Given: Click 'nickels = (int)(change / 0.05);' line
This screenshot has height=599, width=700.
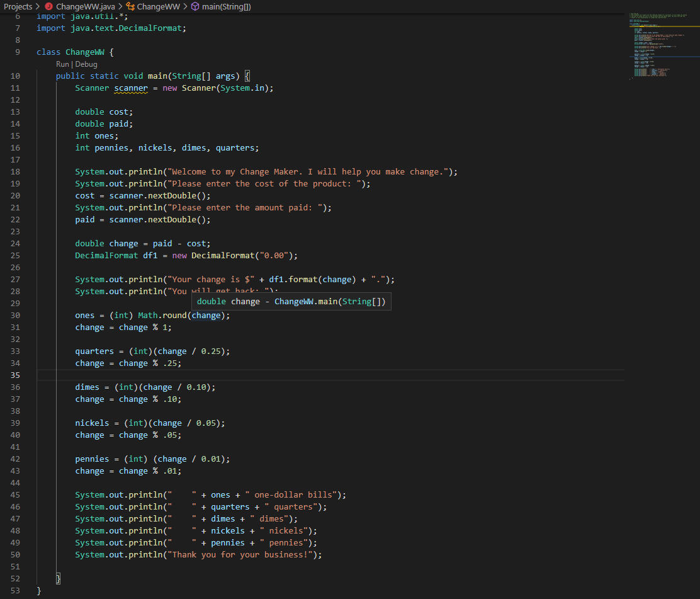Looking at the screenshot, I should point(150,423).
